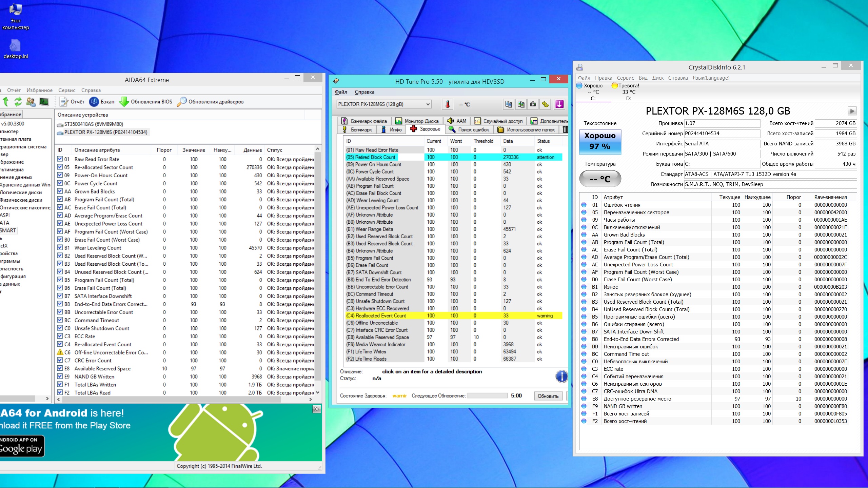Toggle the CRC Error Count checkbox in AIDA64
The width and height of the screenshot is (868, 488).
coord(60,360)
